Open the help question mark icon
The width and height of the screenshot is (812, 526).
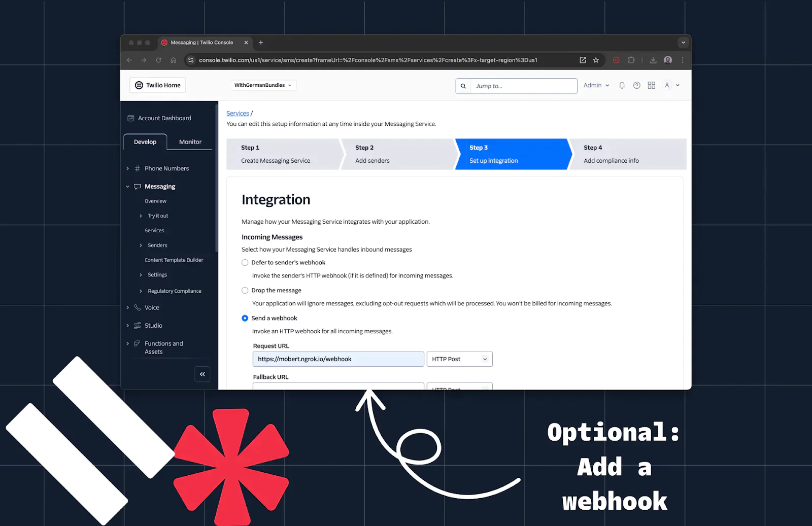click(636, 85)
